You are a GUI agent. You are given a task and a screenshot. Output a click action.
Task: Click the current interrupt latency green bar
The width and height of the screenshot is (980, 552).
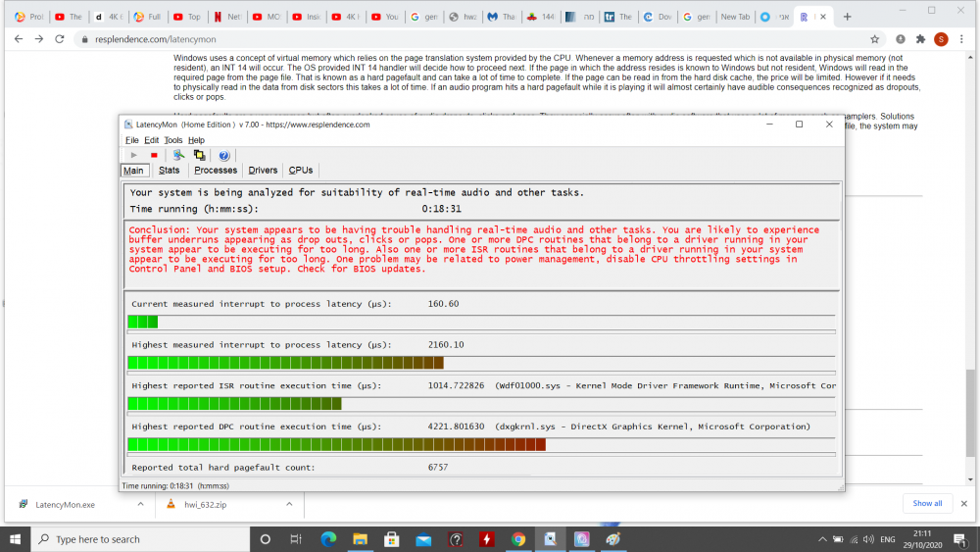(142, 322)
